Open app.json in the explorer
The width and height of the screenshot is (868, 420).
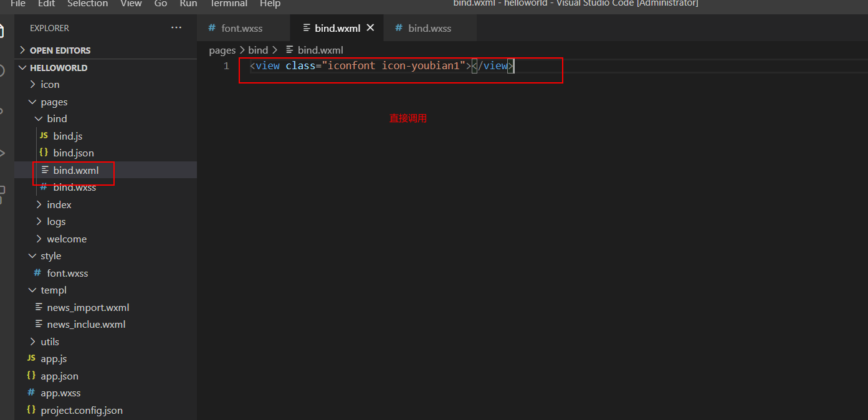coord(60,376)
